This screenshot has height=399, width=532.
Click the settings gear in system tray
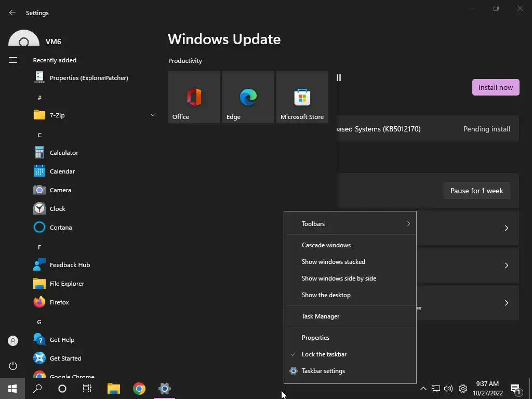point(463,389)
